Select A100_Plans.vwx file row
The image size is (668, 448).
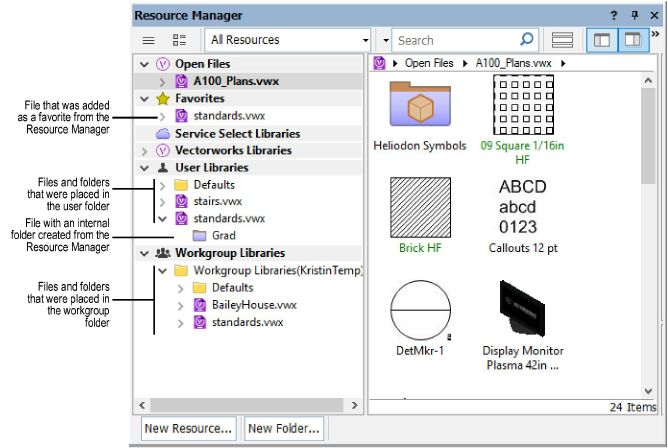[249, 81]
